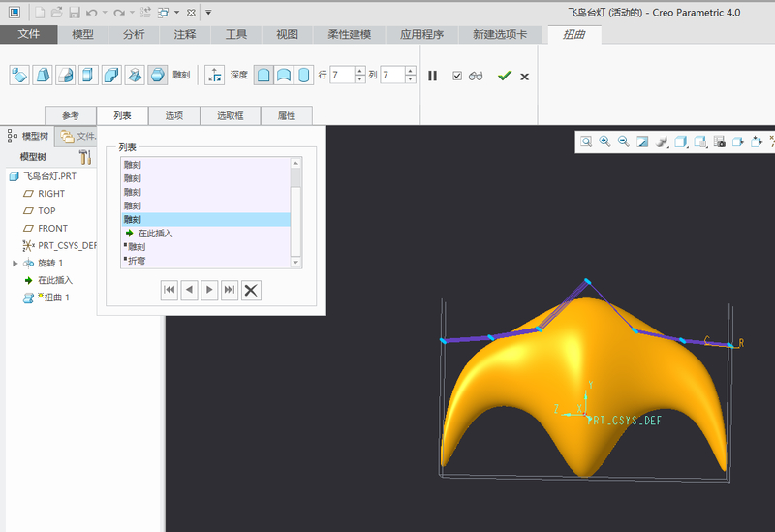Click the close window icon in quick access
775x532 pixels.
pyautogui.click(x=191, y=13)
